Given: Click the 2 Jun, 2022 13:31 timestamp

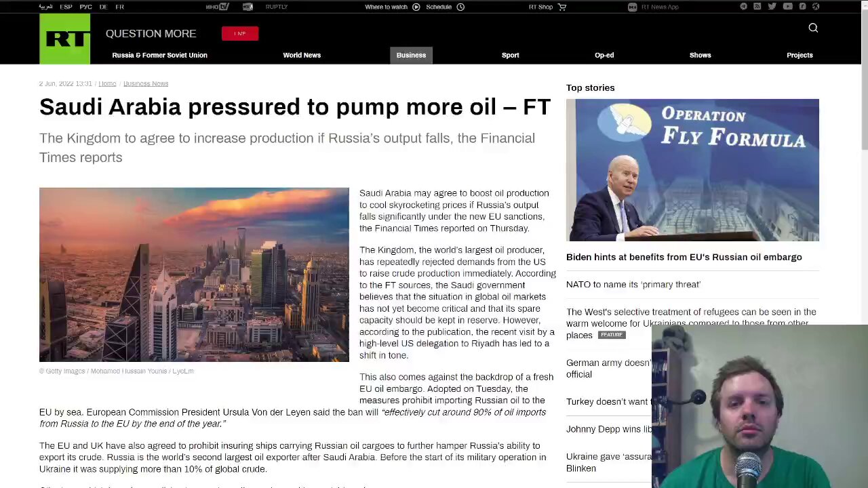Looking at the screenshot, I should [65, 83].
